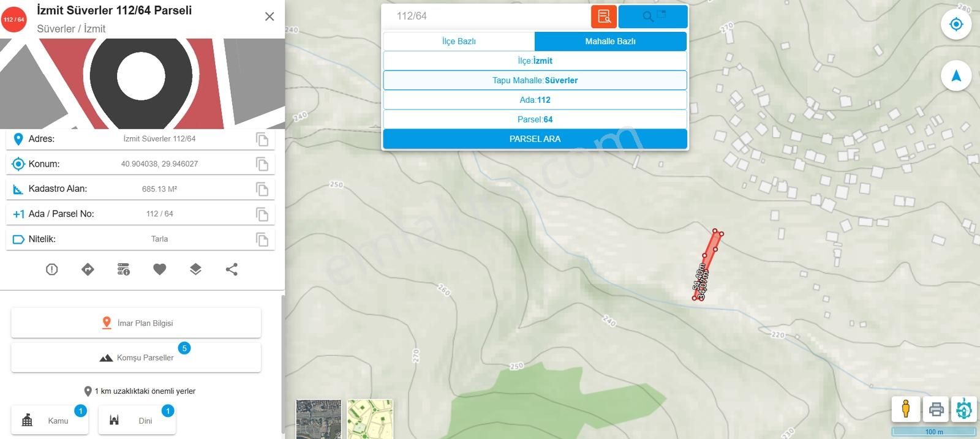980x439 pixels.
Task: Expand Tapu Mahalle: Süverler selector
Action: 535,80
